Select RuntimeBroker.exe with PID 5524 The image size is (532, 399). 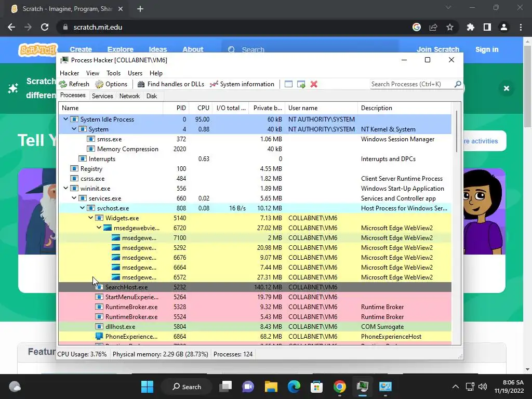click(x=255, y=316)
